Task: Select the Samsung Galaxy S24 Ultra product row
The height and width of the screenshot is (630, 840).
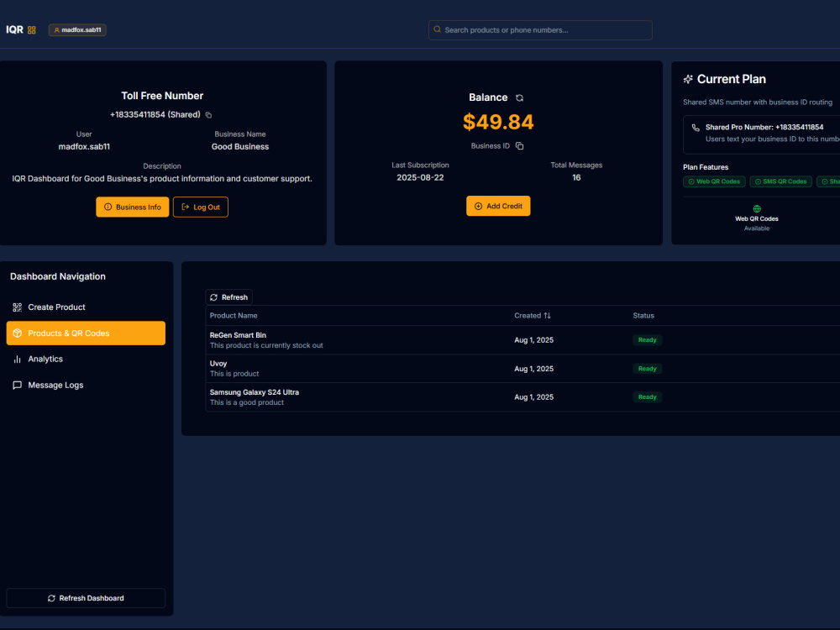Action: click(x=522, y=397)
